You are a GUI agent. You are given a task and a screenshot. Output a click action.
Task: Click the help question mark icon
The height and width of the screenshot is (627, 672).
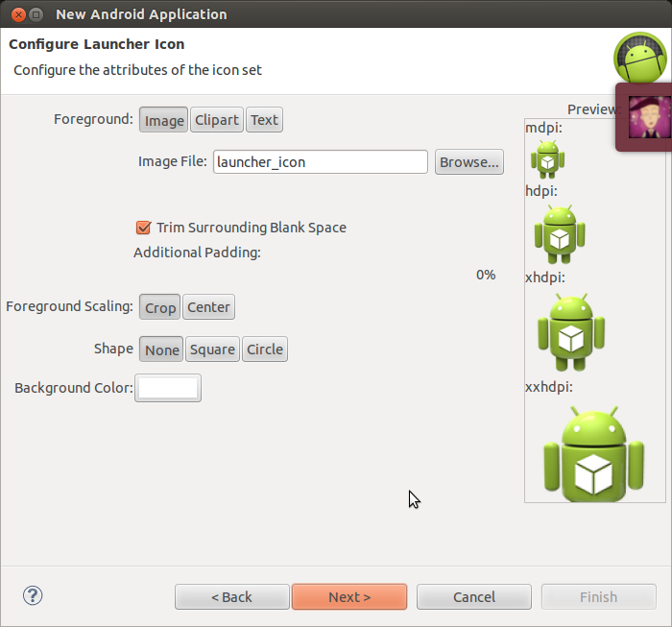[x=33, y=595]
